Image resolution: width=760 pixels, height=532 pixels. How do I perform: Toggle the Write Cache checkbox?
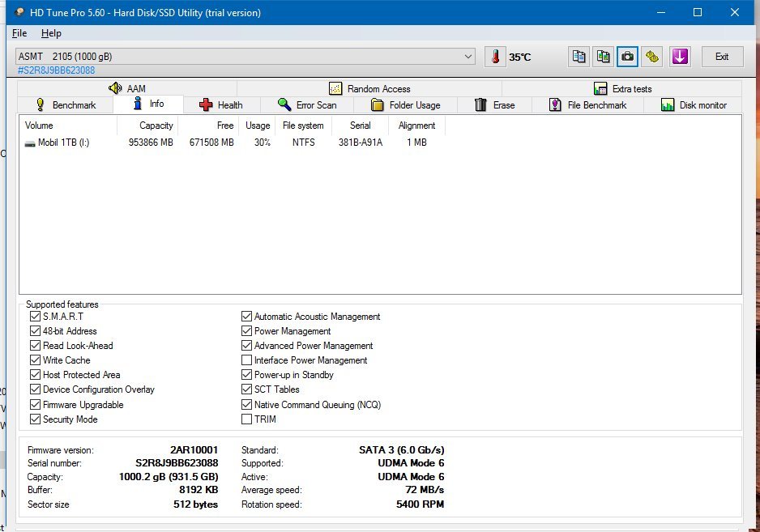coord(35,360)
